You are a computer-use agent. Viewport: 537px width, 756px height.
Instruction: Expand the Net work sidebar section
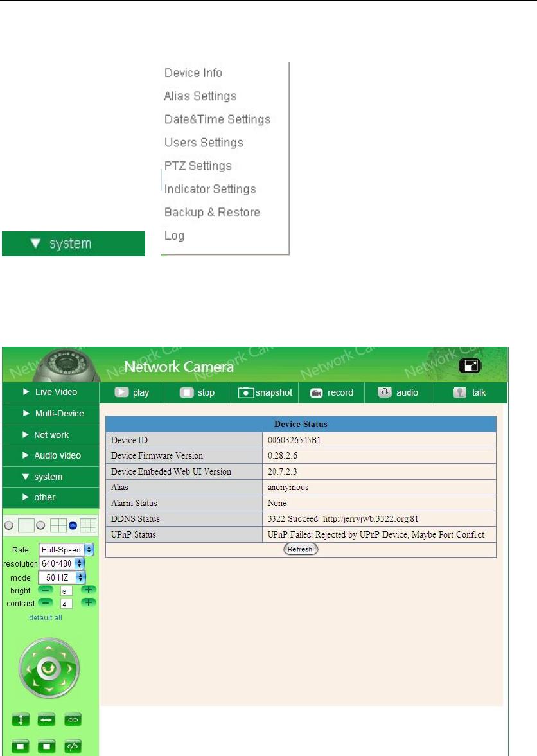coord(51,435)
